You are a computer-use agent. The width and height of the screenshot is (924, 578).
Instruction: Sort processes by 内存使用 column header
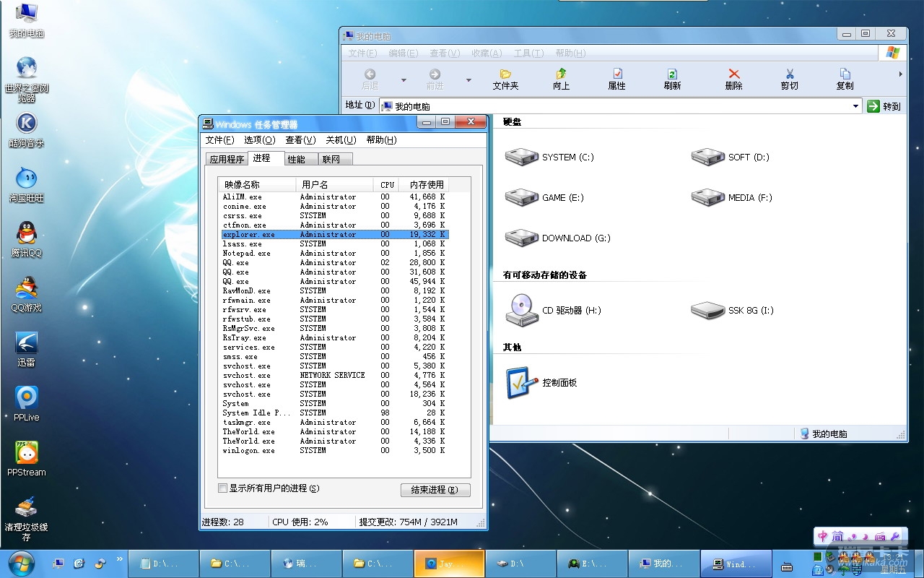427,184
